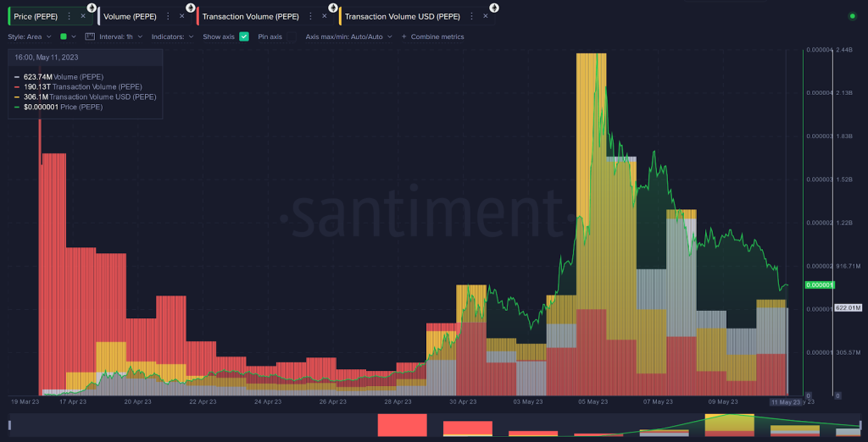868x442 pixels.
Task: Click the plus icon beside Combine metrics
Action: coord(404,36)
